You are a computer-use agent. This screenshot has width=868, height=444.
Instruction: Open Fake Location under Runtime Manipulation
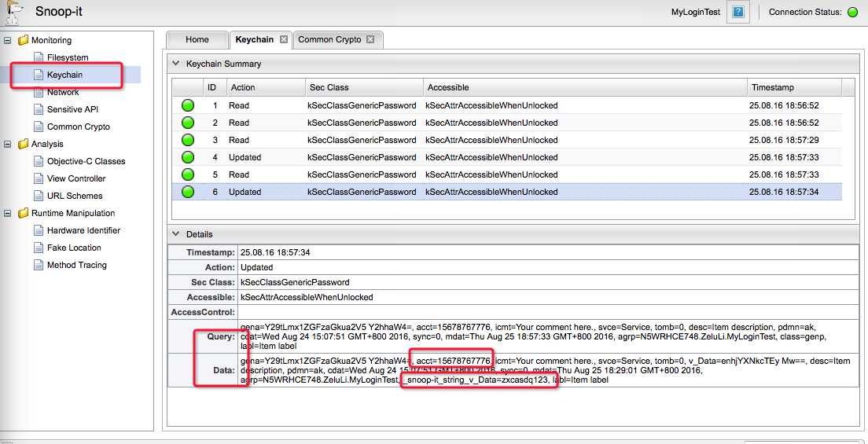click(74, 248)
